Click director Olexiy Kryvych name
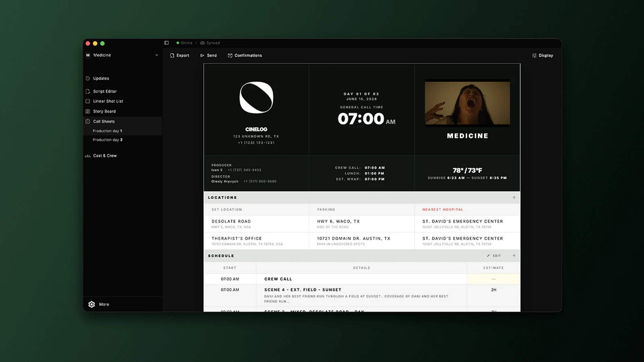This screenshot has height=362, width=644. 225,181
